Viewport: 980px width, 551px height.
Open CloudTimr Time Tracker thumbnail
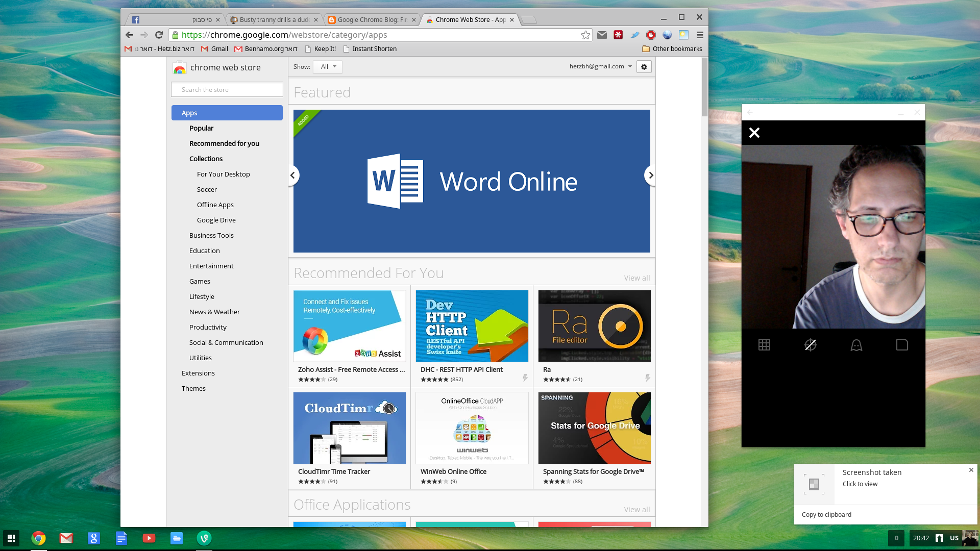point(350,428)
